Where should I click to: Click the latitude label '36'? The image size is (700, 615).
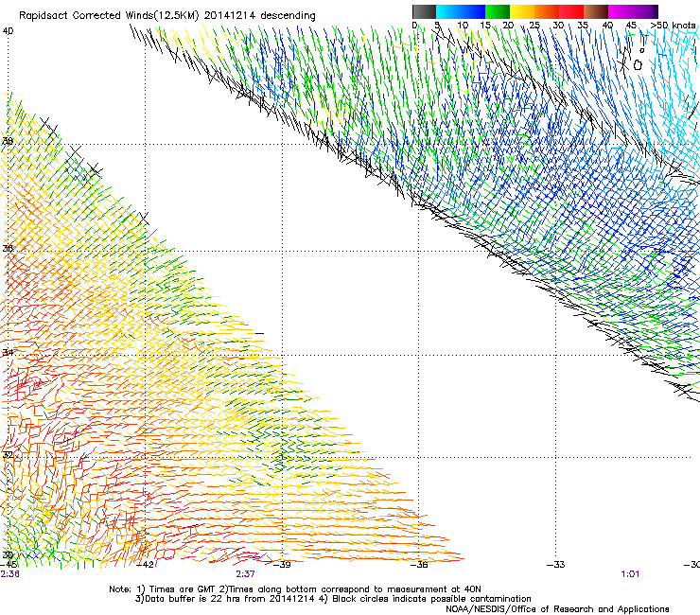pyautogui.click(x=8, y=248)
